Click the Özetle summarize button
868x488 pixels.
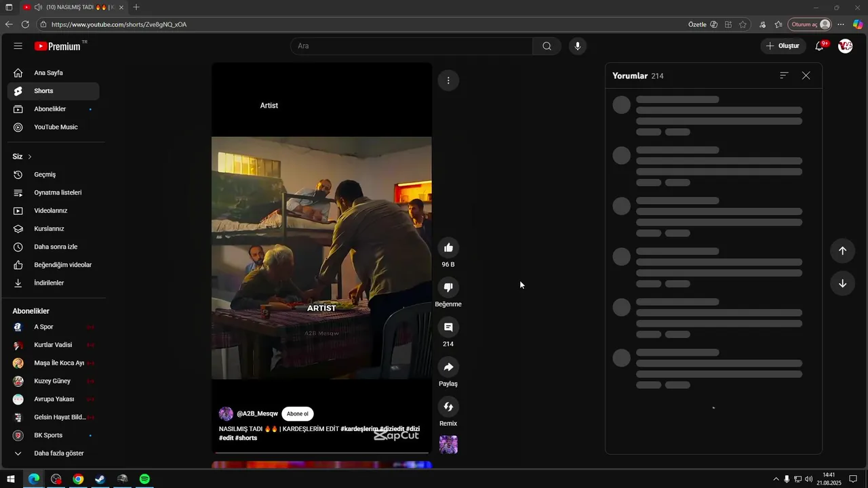point(703,24)
